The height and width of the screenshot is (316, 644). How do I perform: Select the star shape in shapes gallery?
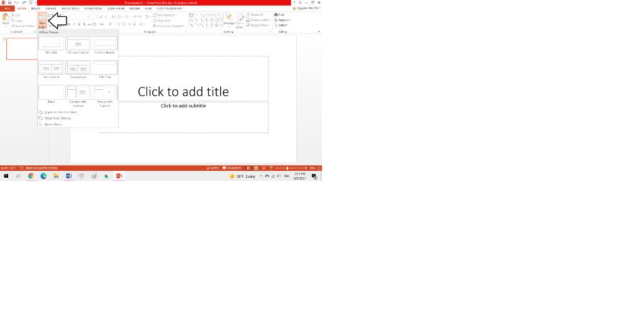coord(216,25)
